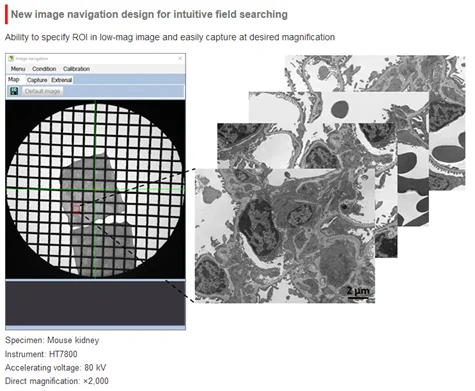Click the 'Instrument: HT7800' text

[x=41, y=354]
